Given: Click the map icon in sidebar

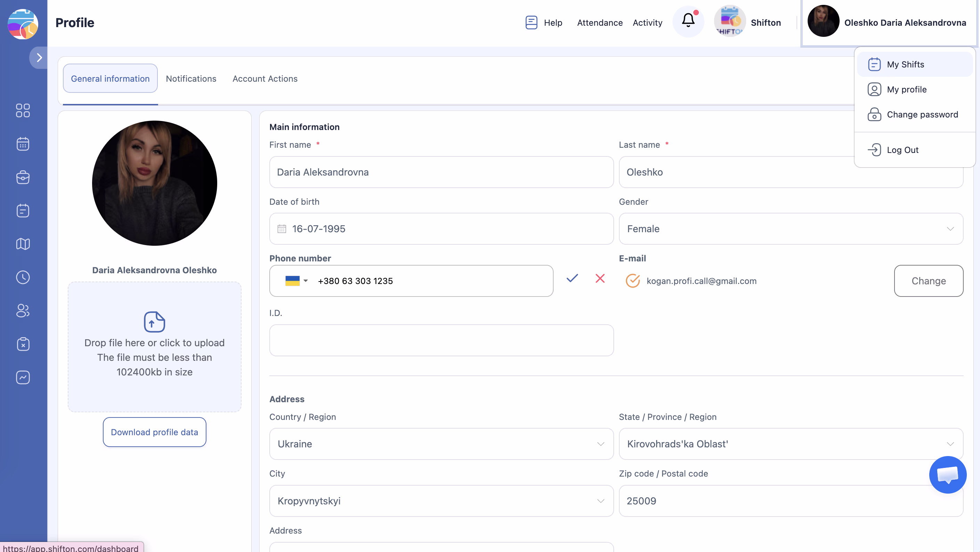Looking at the screenshot, I should (23, 244).
